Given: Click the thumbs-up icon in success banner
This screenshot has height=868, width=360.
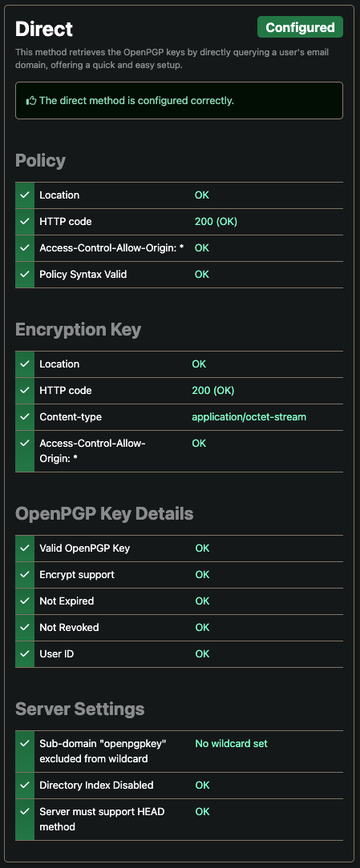Looking at the screenshot, I should pos(31,101).
